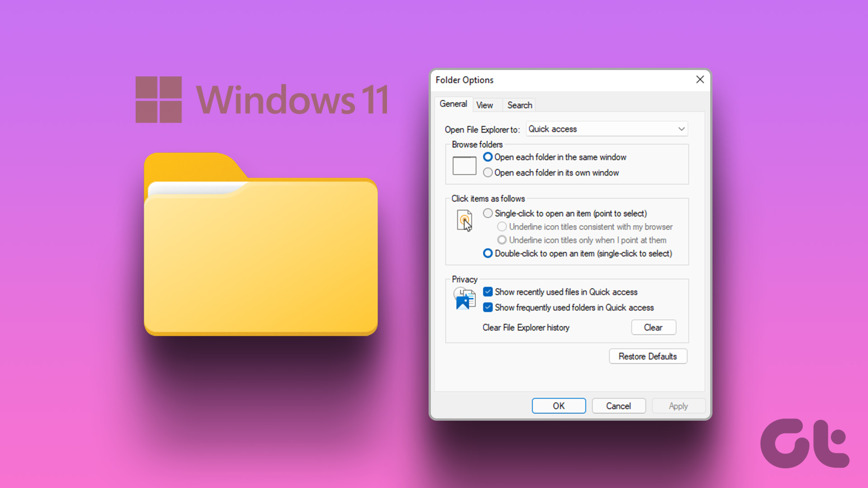Screen dimensions: 868x488
Task: Click the Apply button
Action: point(679,406)
